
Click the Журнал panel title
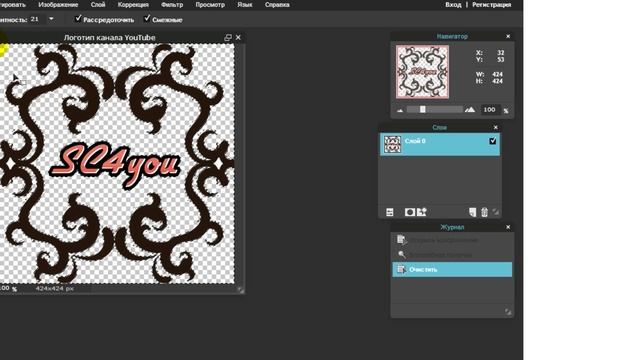[452, 227]
